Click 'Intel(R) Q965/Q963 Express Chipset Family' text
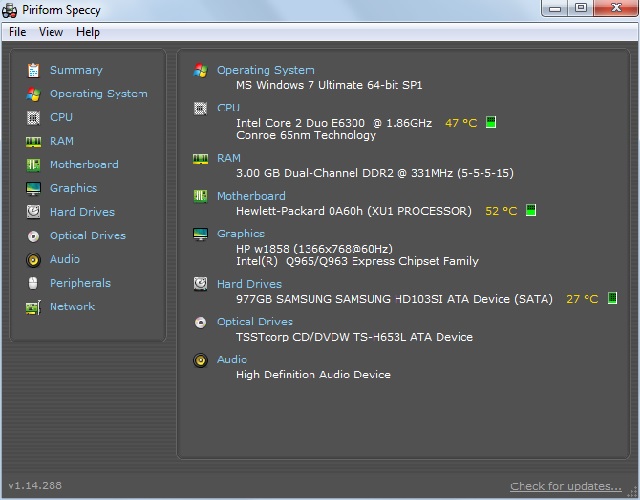This screenshot has height=500, width=640. click(357, 261)
